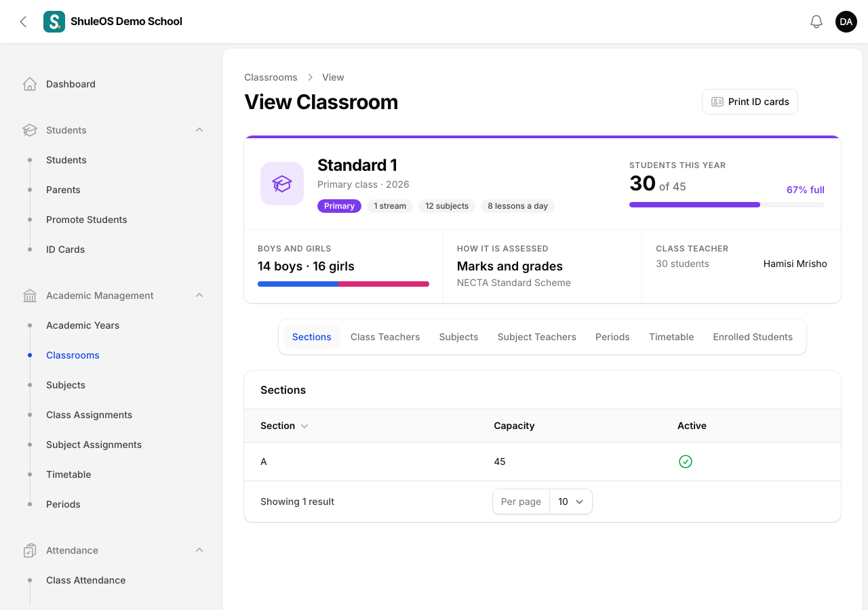The width and height of the screenshot is (868, 610).
Task: Open Promote Students in sidebar
Action: pos(87,220)
